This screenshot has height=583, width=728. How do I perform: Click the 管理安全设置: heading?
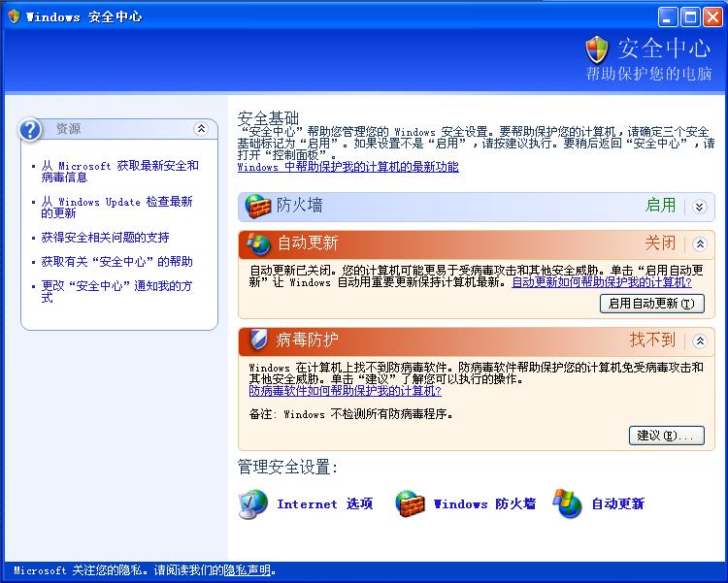(x=287, y=467)
